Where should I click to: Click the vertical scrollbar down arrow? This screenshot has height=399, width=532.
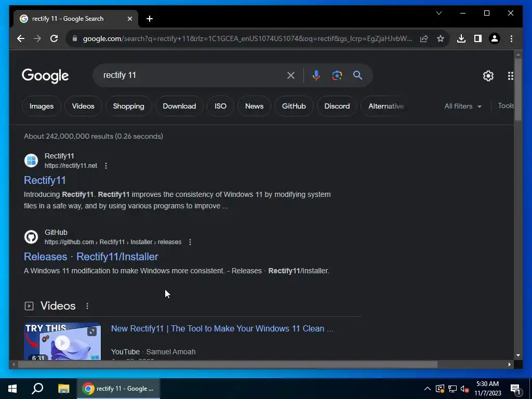tap(518, 355)
